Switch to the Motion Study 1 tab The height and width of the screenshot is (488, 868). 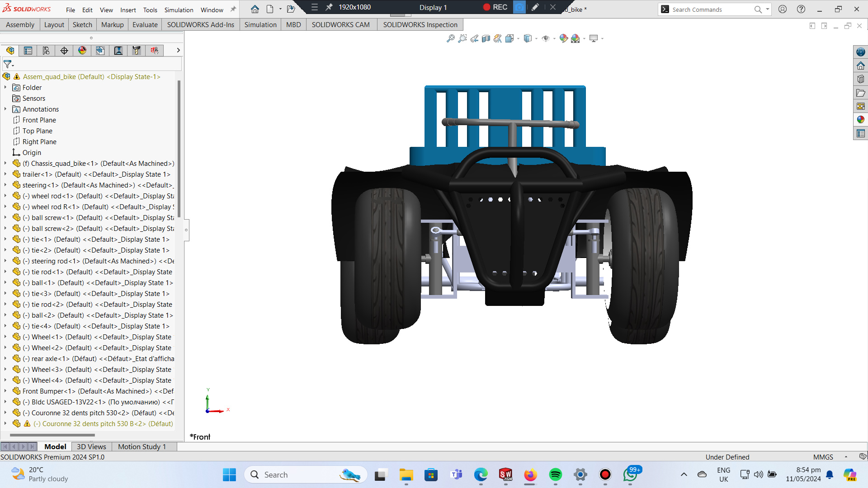(x=142, y=446)
